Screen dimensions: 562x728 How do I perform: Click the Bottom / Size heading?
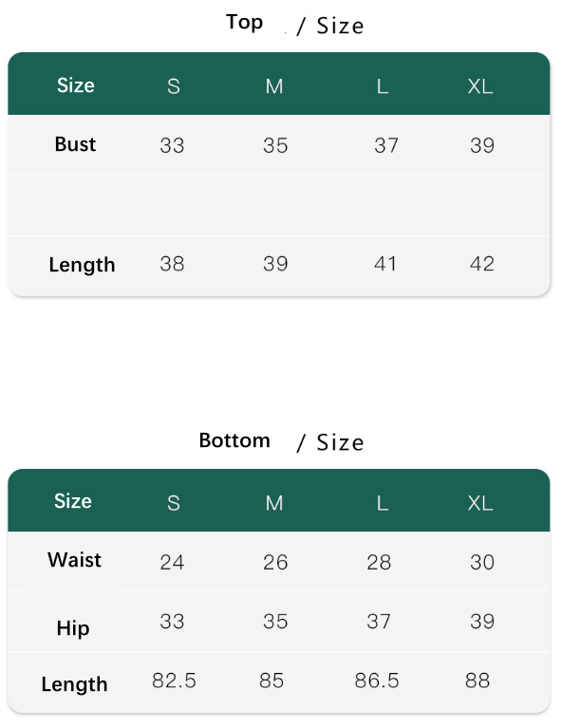[x=281, y=441]
